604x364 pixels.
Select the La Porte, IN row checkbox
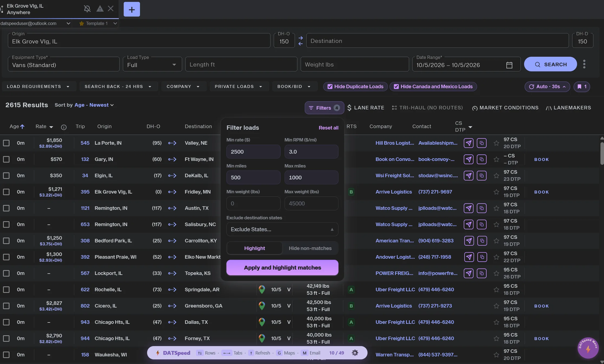tap(6, 143)
